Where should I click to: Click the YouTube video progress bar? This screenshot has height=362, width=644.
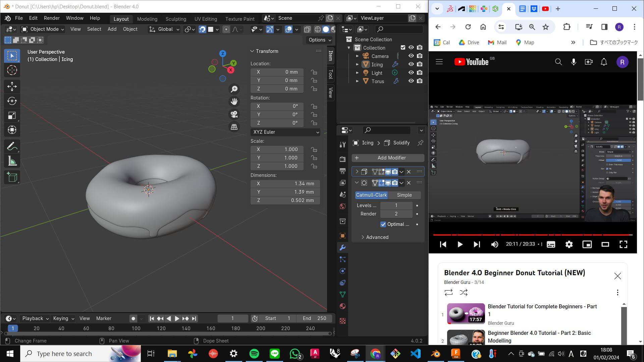coord(533,235)
